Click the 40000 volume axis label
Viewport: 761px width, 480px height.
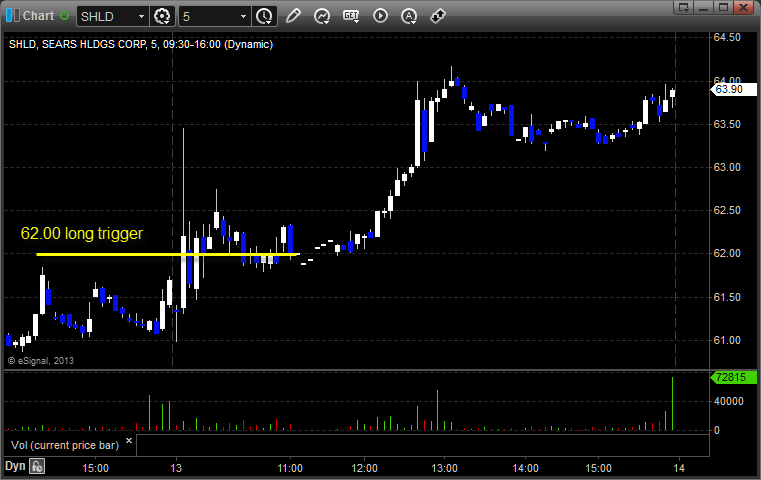tap(728, 401)
